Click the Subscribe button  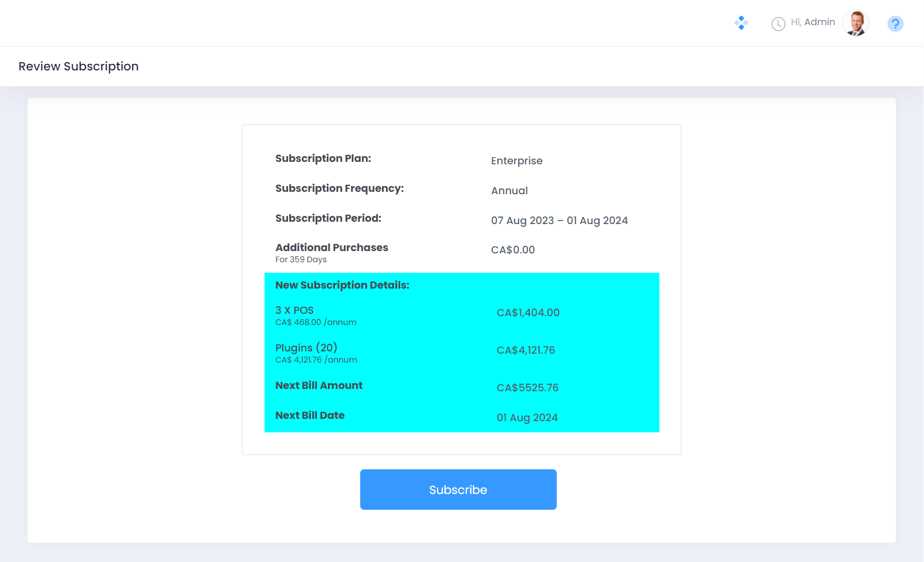point(458,489)
